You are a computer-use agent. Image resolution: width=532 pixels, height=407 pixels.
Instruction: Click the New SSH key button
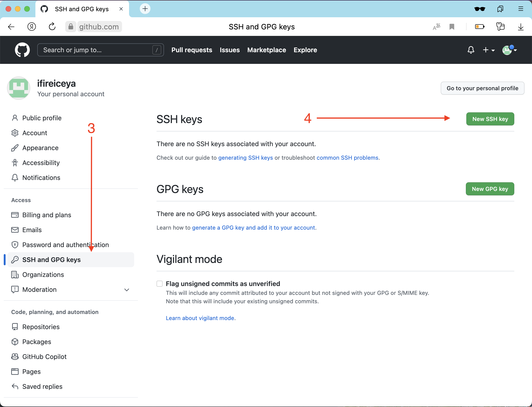coord(490,119)
